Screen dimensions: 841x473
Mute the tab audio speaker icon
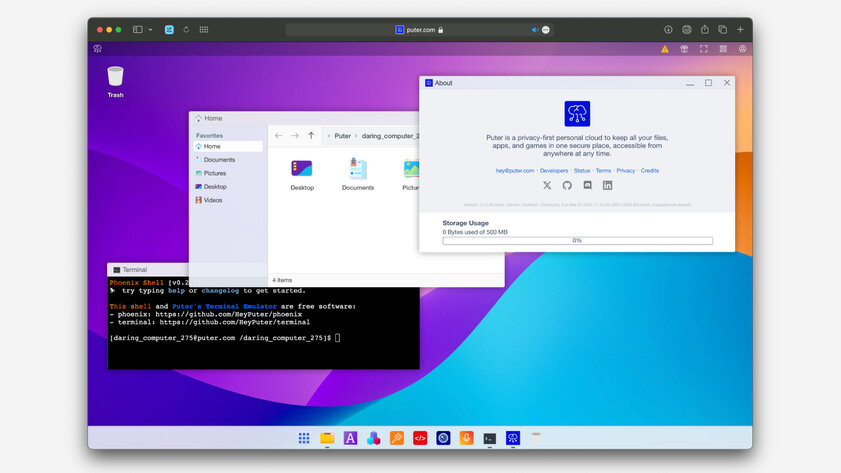[535, 30]
